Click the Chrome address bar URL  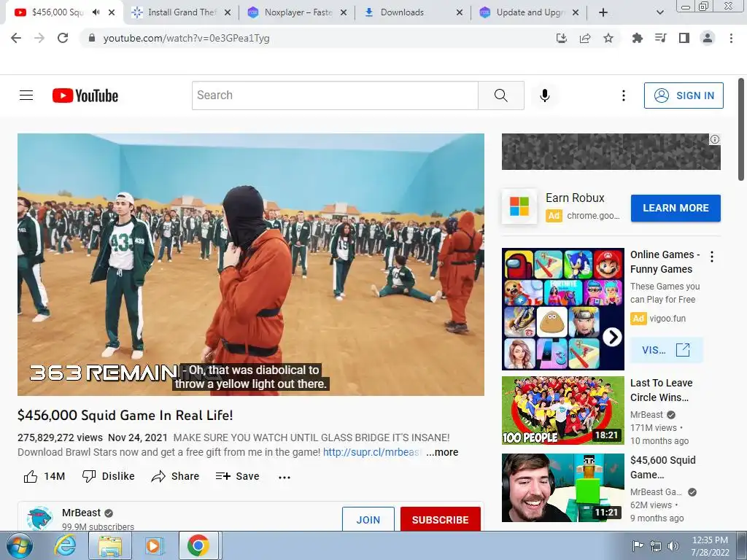[x=186, y=38]
